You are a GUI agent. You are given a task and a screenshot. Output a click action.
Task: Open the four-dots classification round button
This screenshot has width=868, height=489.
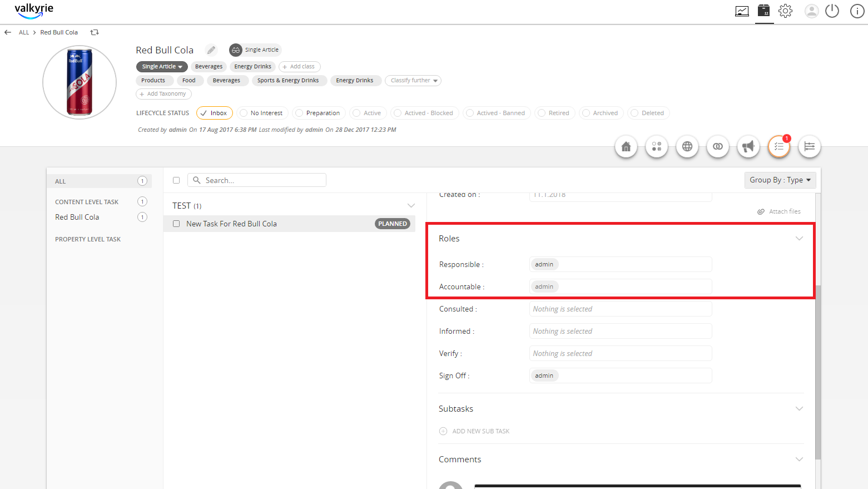click(657, 146)
